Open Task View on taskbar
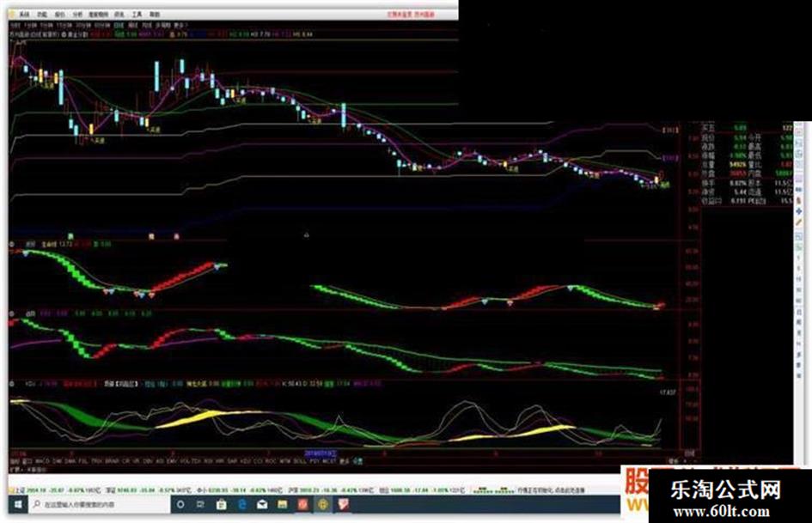 tap(201, 504)
